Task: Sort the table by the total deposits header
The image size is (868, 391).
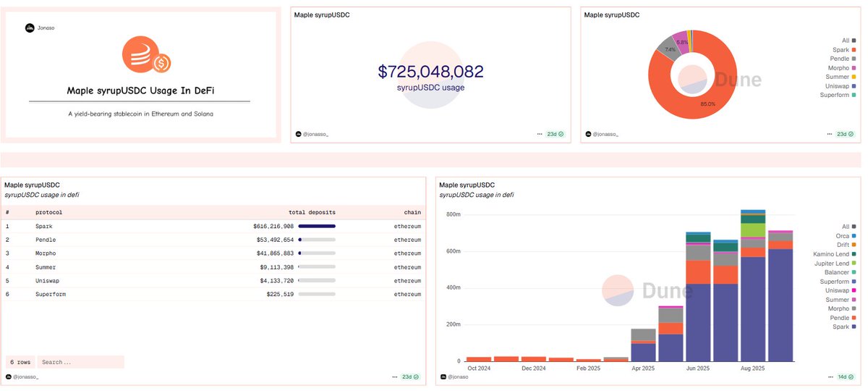Action: pos(312,212)
